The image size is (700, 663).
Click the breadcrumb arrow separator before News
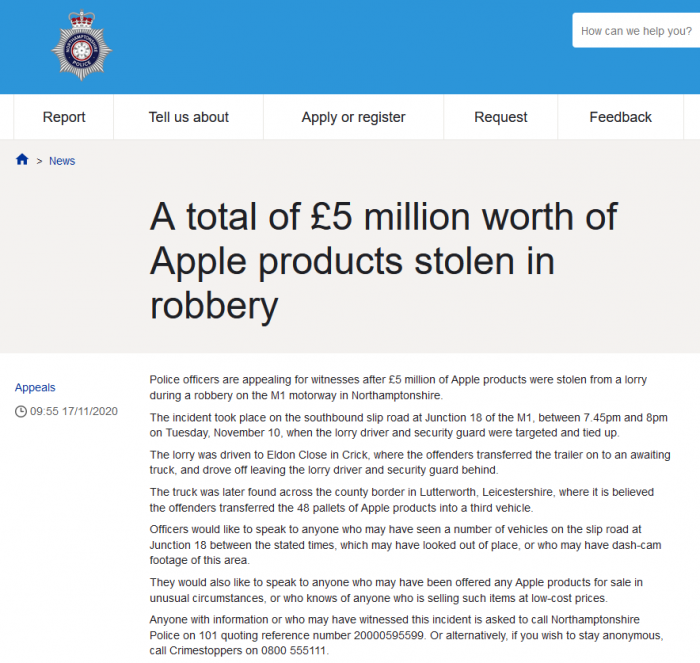(x=39, y=161)
